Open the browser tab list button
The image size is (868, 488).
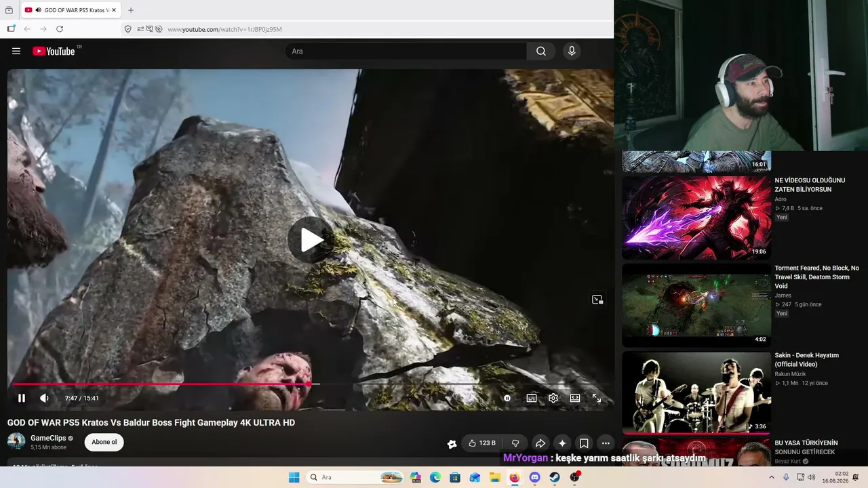click(9, 10)
